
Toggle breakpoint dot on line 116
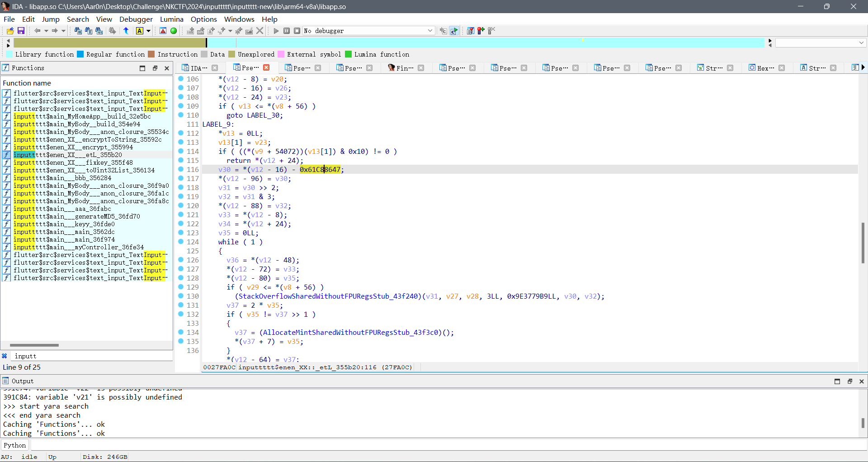click(x=181, y=169)
